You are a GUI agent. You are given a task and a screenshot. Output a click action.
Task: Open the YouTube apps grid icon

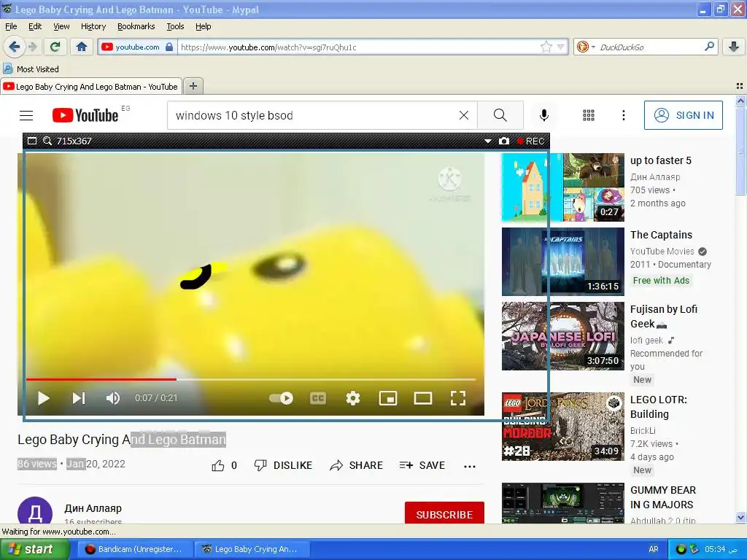click(x=589, y=115)
